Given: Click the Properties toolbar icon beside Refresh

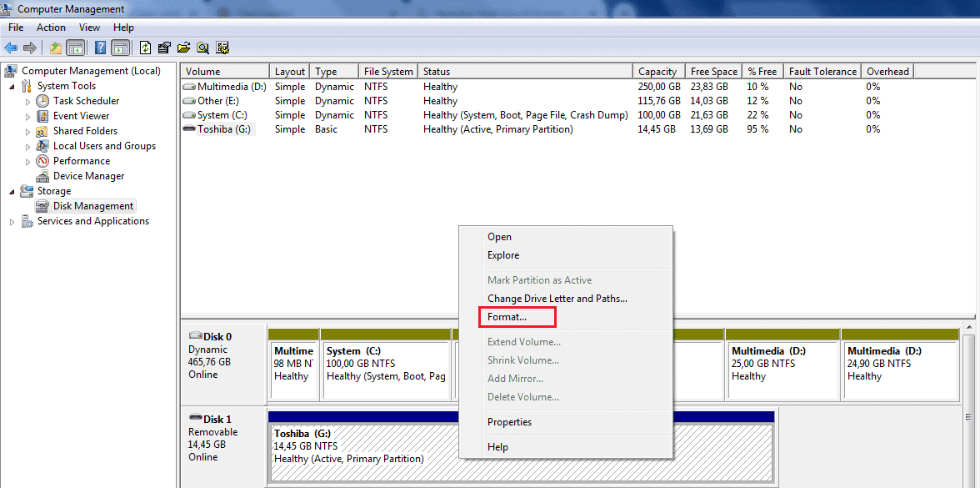Looking at the screenshot, I should (x=164, y=48).
